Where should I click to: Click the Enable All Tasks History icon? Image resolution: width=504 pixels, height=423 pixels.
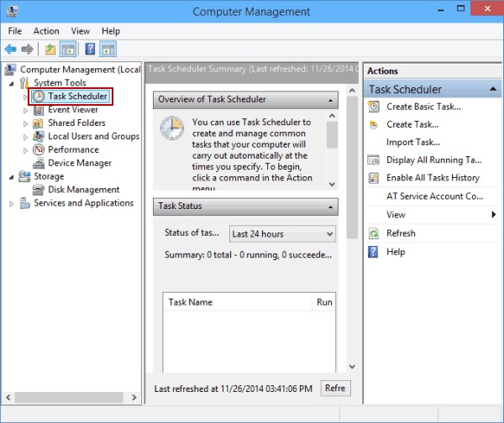click(374, 178)
